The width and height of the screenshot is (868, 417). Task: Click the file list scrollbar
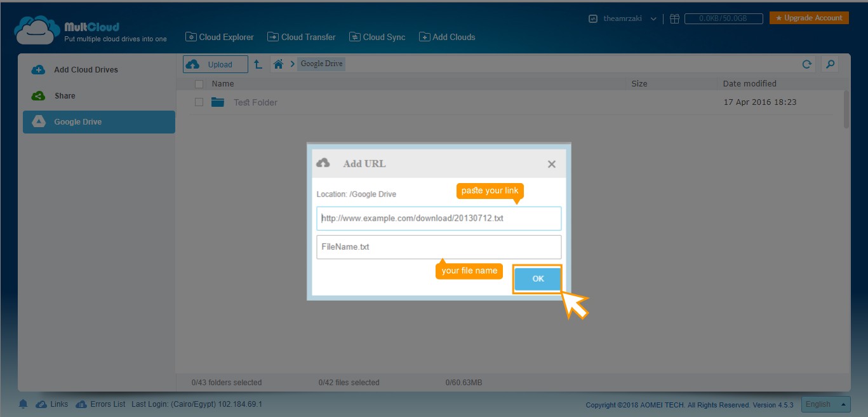pyautogui.click(x=846, y=109)
